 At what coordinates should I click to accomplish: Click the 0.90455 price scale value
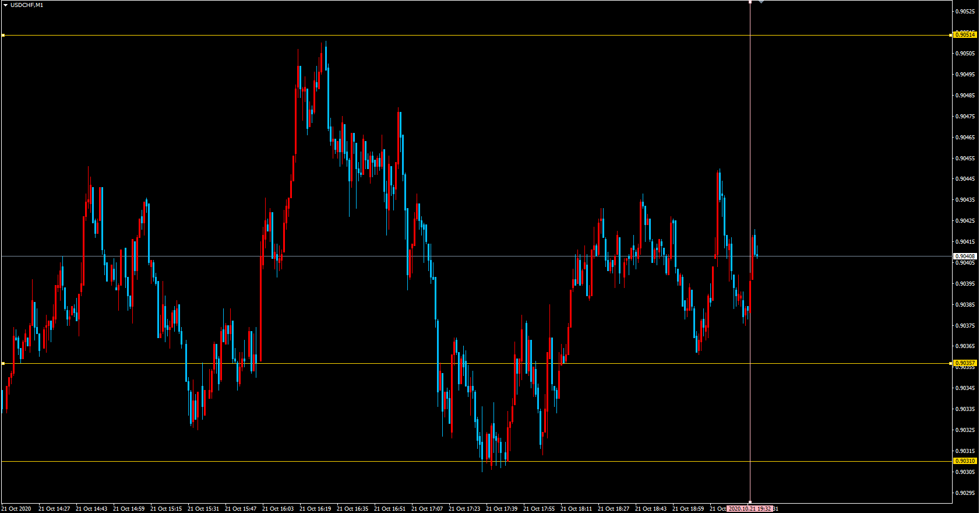point(965,159)
